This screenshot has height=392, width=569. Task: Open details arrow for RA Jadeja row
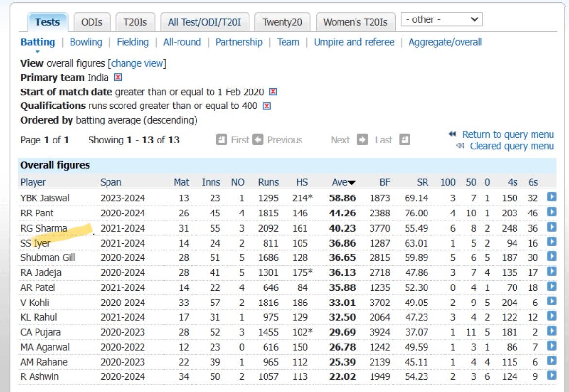[551, 271]
